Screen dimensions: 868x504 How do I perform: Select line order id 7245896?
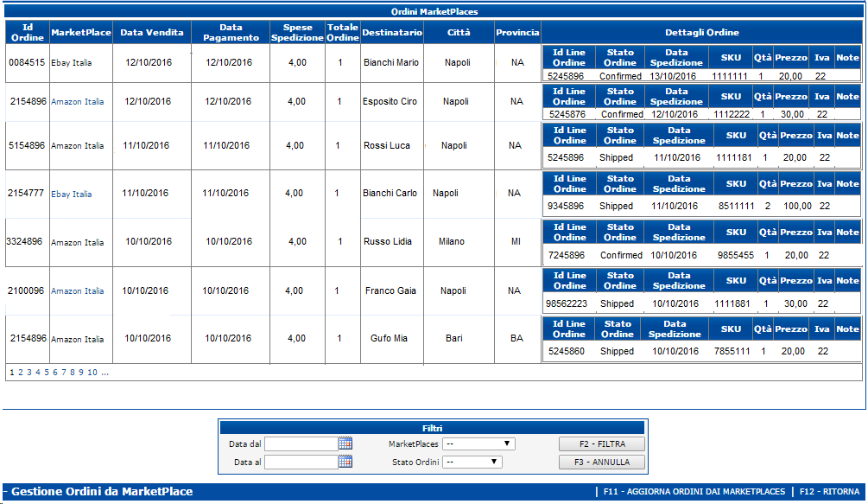pos(567,255)
